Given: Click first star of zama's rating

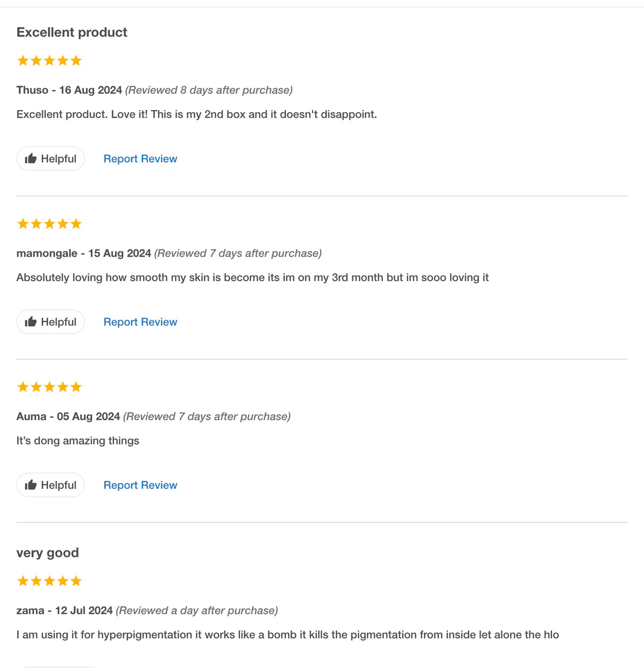Looking at the screenshot, I should point(23,581).
